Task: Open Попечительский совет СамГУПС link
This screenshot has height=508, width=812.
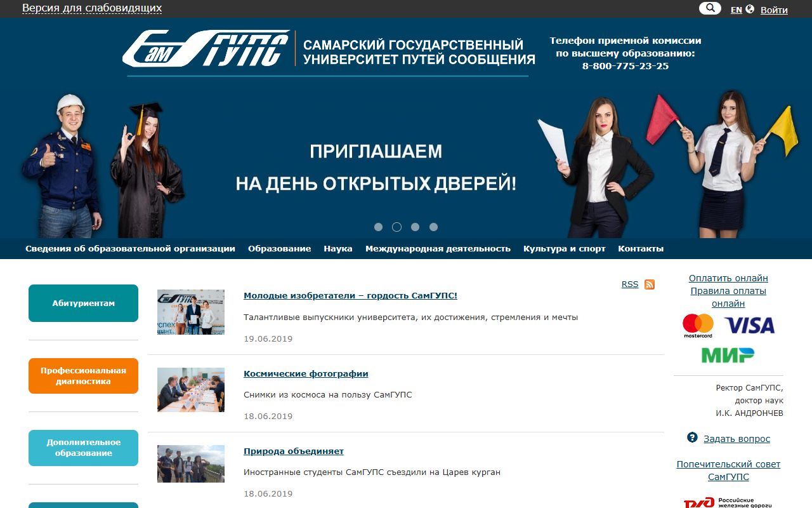Action: [x=728, y=471]
